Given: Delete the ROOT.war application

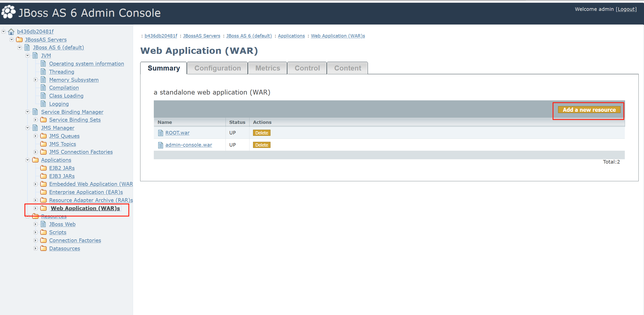Looking at the screenshot, I should 262,133.
